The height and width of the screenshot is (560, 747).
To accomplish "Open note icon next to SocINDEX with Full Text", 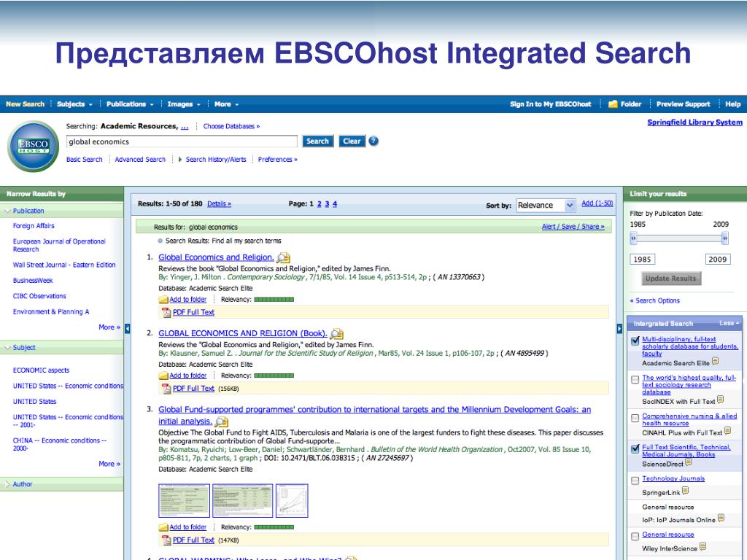I will 720,400.
